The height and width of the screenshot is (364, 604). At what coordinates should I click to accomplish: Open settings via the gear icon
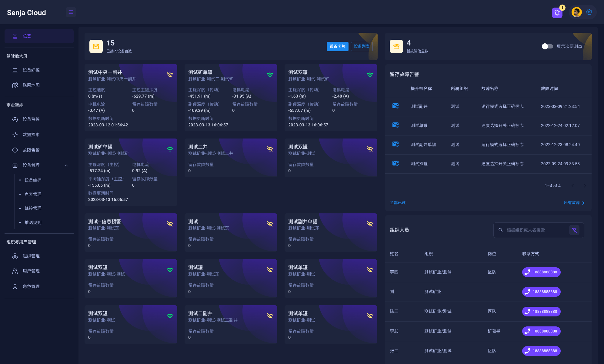[x=589, y=12]
